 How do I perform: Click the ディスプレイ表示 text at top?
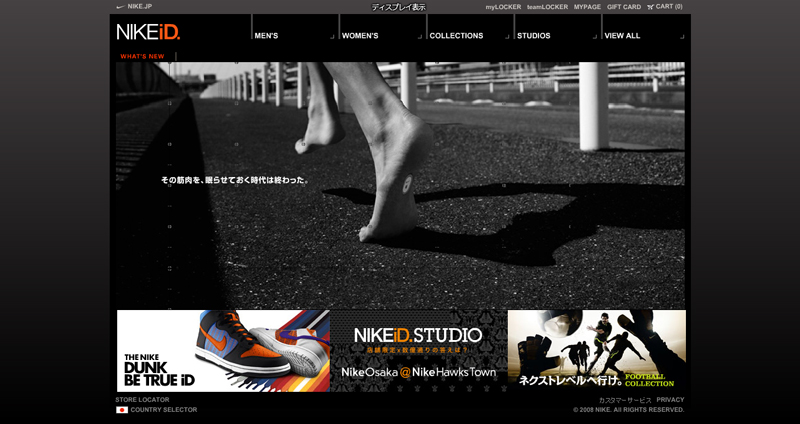pos(398,7)
